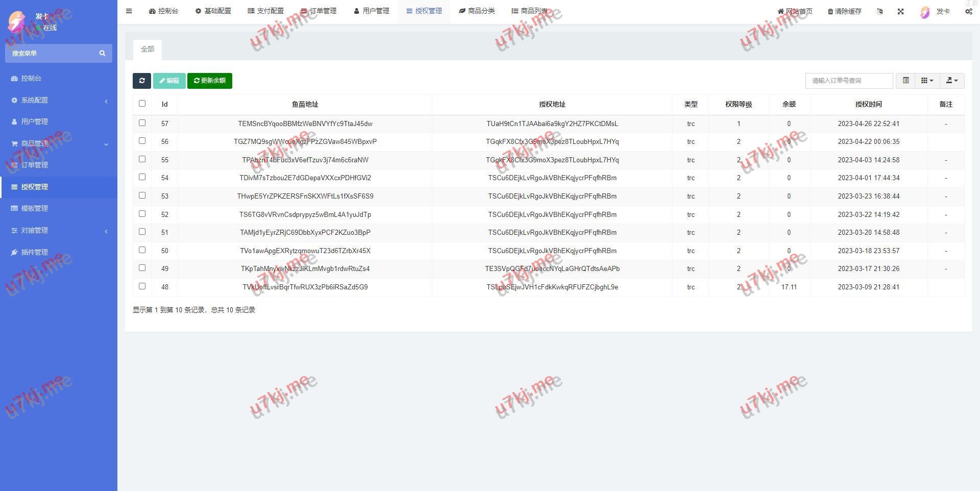Click the 发卡 avatar in top bar
This screenshot has width=980, height=491.
925,12
